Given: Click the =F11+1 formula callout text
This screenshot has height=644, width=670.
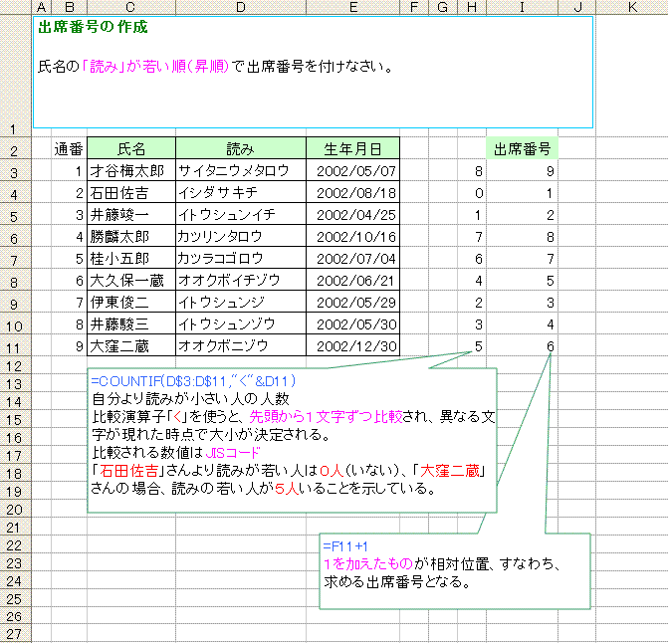Looking at the screenshot, I should point(345,546).
